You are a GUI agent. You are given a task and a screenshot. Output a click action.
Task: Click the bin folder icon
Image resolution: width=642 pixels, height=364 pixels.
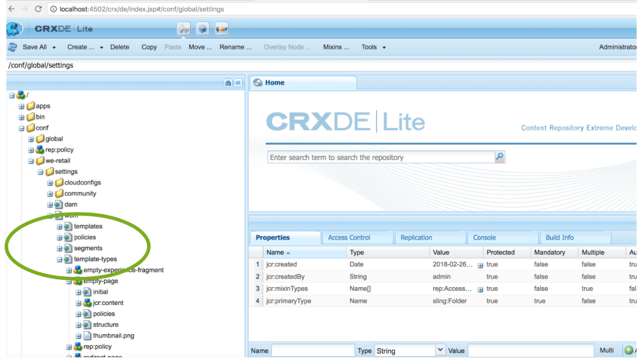31,117
